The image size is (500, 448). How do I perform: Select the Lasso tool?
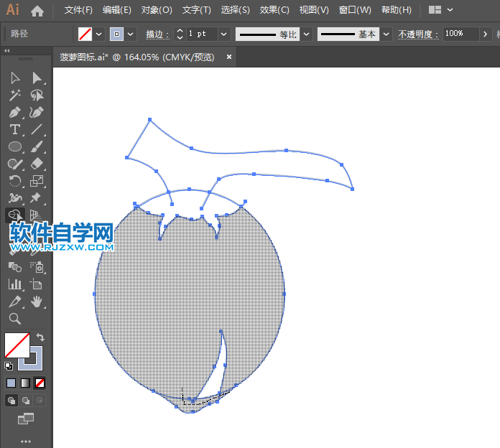pyautogui.click(x=37, y=95)
